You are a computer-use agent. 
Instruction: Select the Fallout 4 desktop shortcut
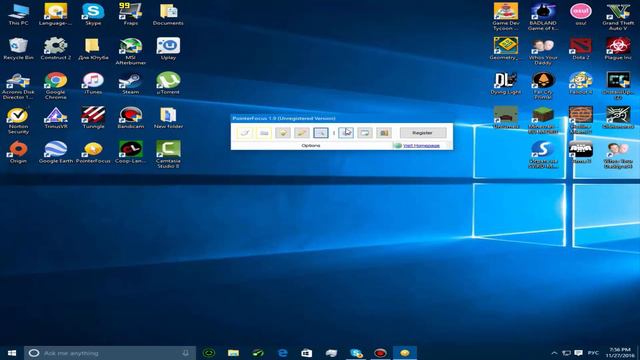[581, 84]
